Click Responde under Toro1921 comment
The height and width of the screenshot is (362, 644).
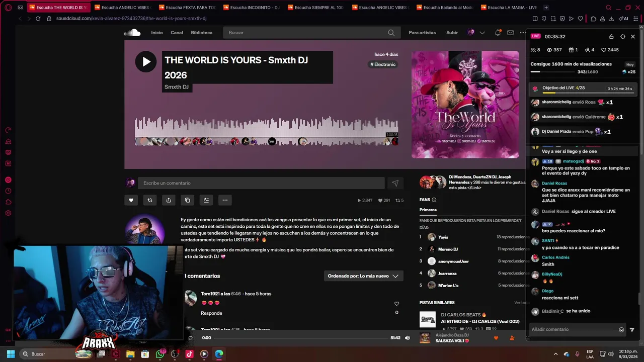click(211, 313)
